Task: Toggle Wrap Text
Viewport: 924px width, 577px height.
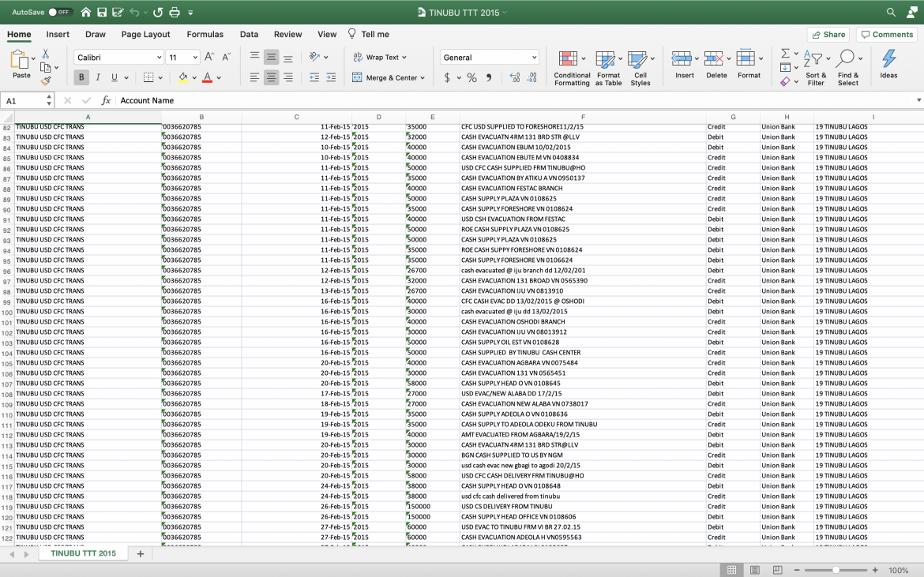Action: click(380, 57)
